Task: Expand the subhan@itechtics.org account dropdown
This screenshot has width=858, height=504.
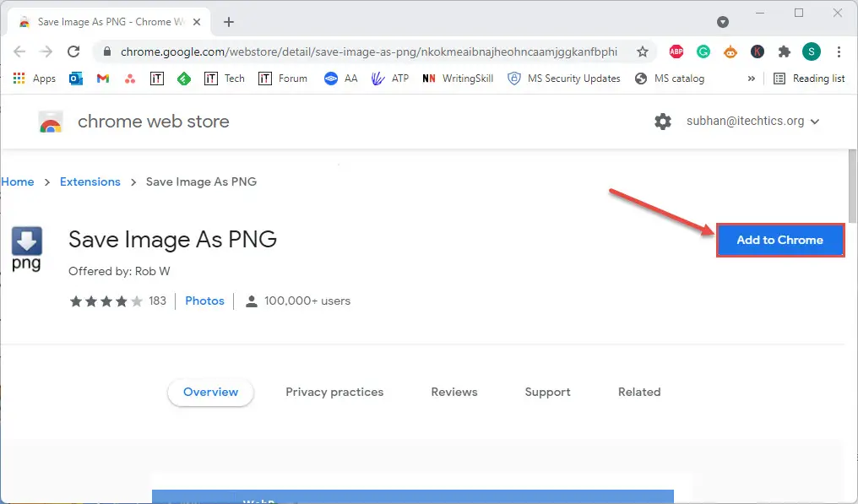Action: point(753,121)
